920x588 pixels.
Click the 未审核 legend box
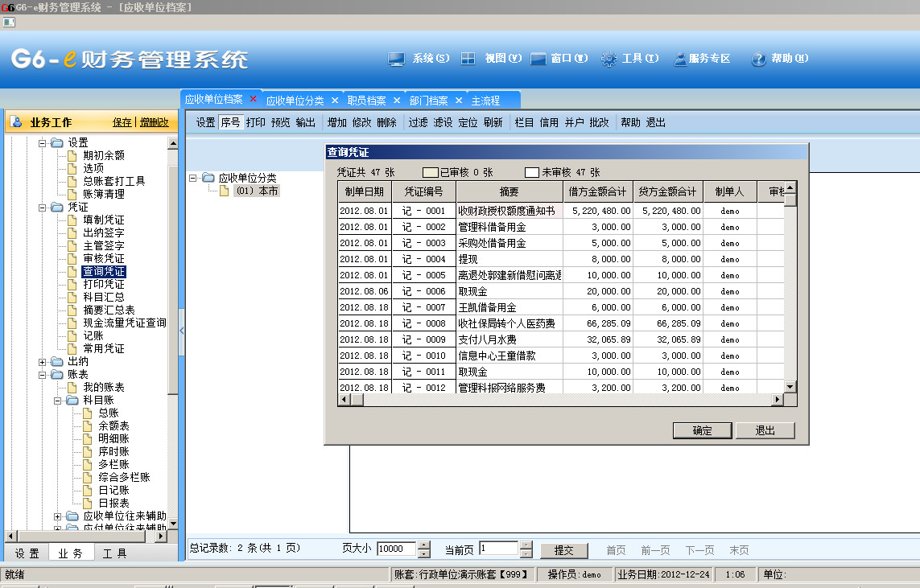tap(532, 172)
